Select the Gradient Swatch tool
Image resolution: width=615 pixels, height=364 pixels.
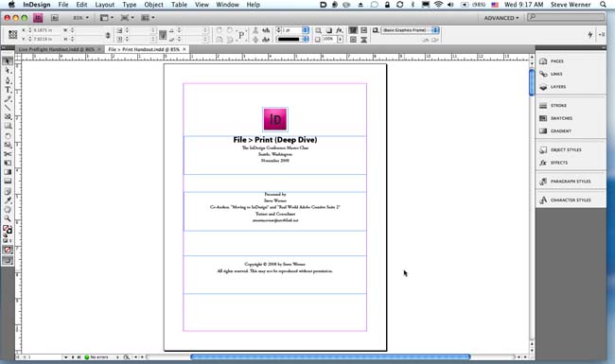[x=8, y=172]
